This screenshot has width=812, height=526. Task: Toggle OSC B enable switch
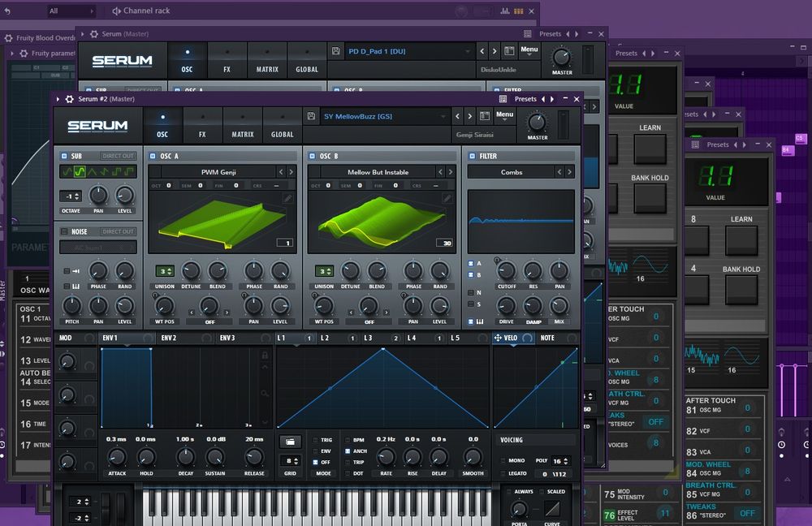pyautogui.click(x=312, y=156)
